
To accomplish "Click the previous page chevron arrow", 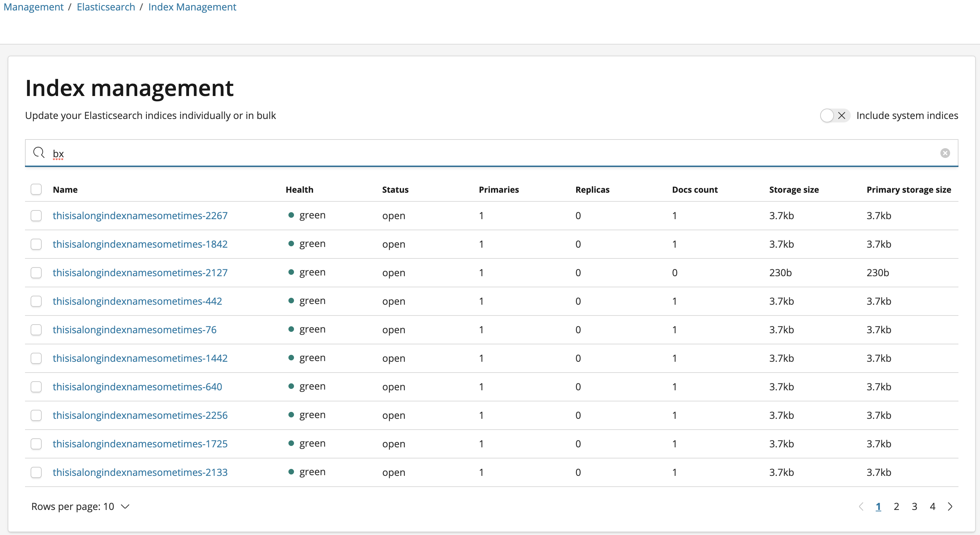I will (x=861, y=506).
